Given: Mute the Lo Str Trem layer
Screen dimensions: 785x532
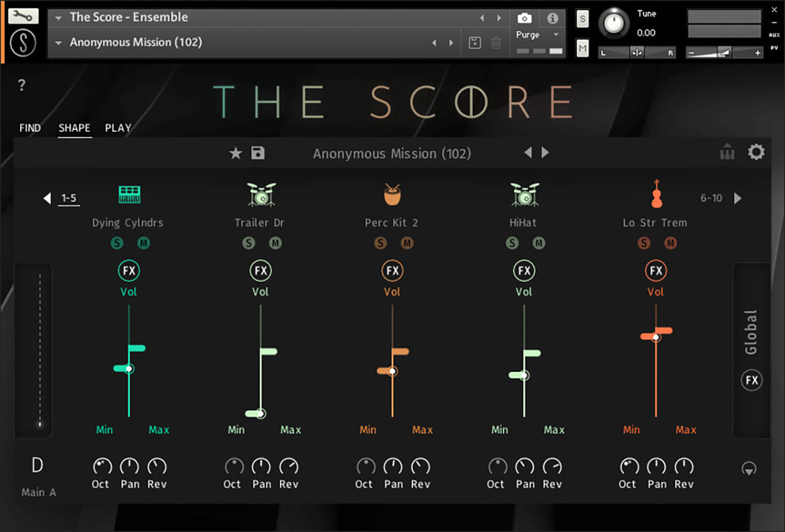Looking at the screenshot, I should (671, 243).
